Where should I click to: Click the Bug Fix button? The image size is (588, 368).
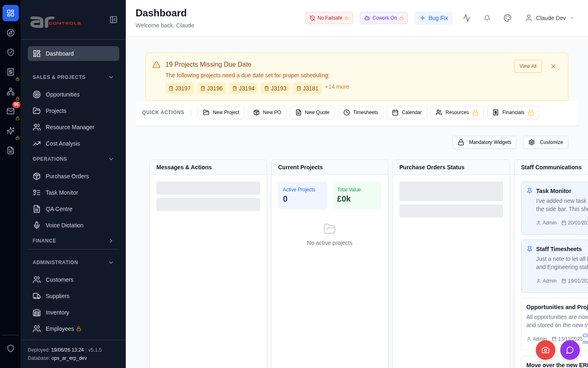434,18
